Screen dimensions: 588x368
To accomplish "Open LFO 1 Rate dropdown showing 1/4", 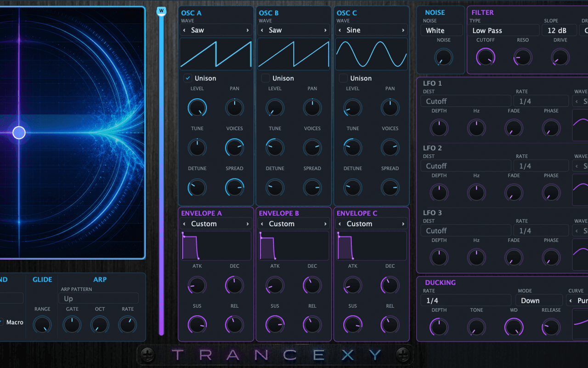I will pyautogui.click(x=541, y=101).
